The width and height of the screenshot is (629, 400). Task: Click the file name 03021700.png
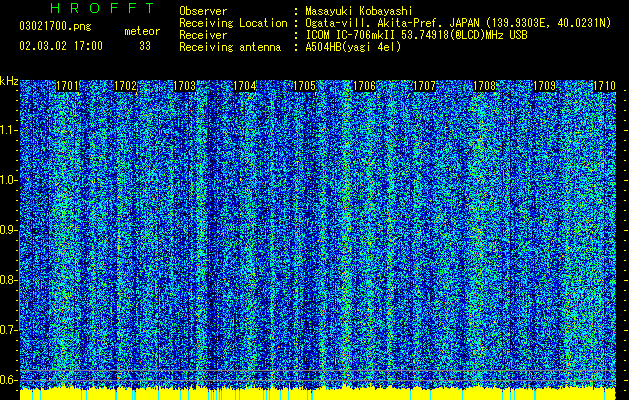(55, 27)
